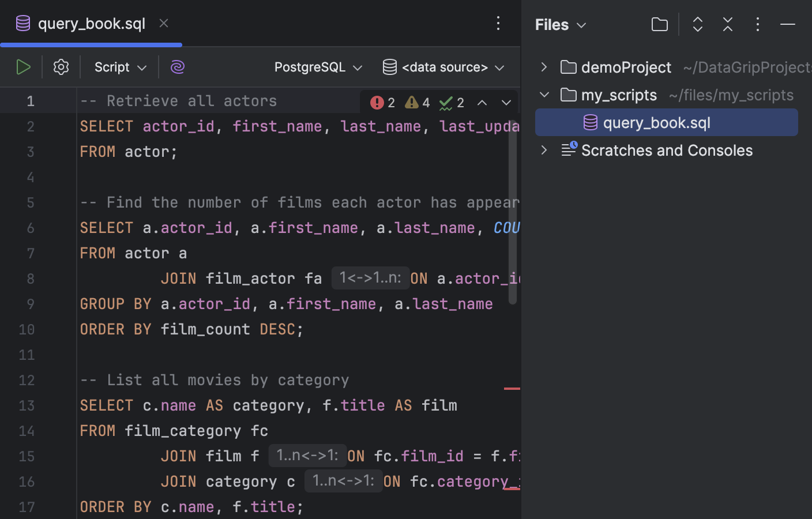The width and height of the screenshot is (812, 519).
Task: Click the purple session attach icon in toolbar
Action: click(177, 66)
